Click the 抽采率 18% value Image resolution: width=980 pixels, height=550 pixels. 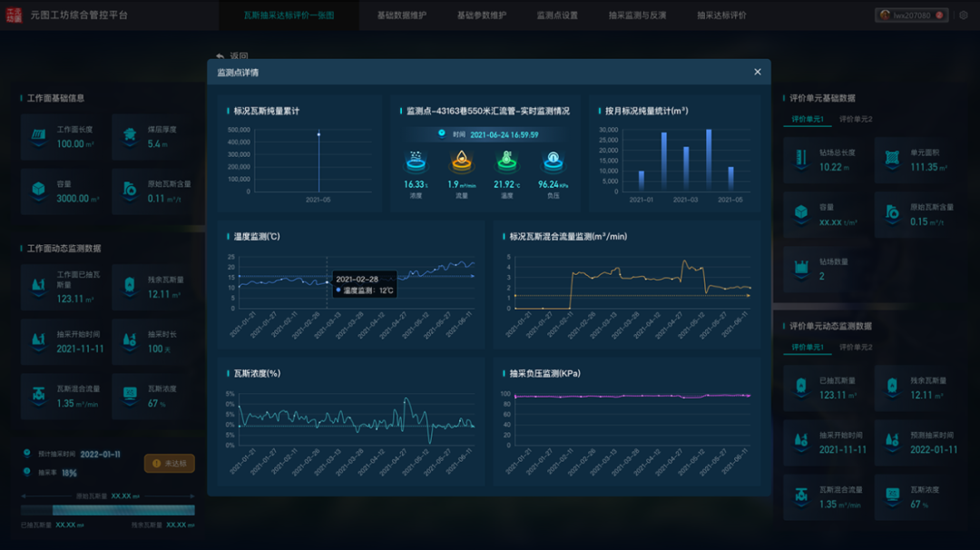click(69, 473)
